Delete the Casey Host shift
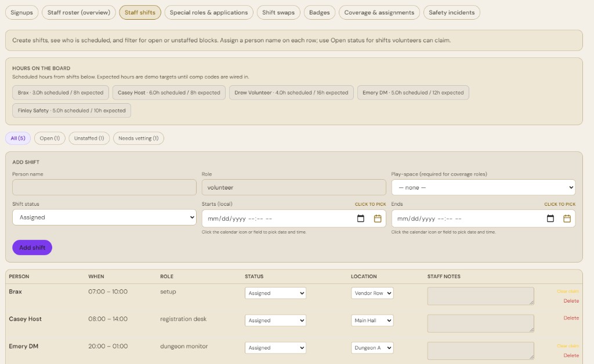Viewport: 594px width, 364px height. point(571,318)
